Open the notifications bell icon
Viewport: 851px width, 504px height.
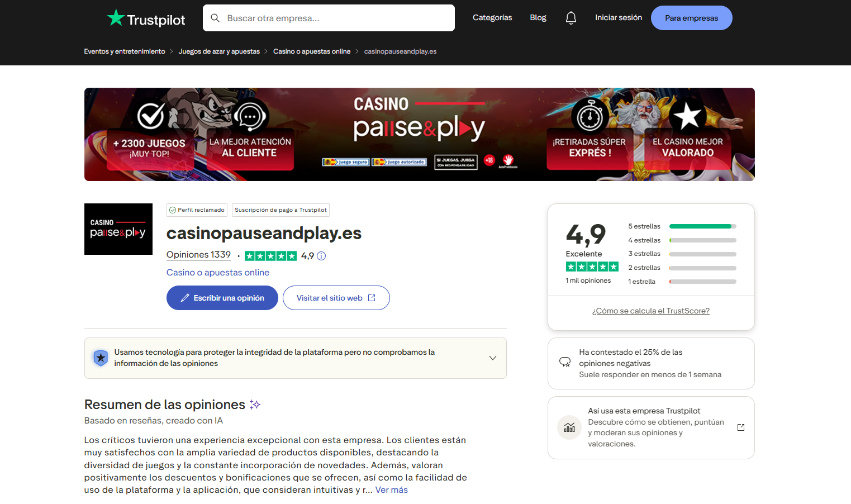pyautogui.click(x=570, y=17)
